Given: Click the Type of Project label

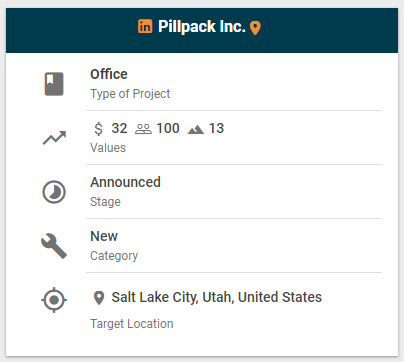Looking at the screenshot, I should 130,94.
